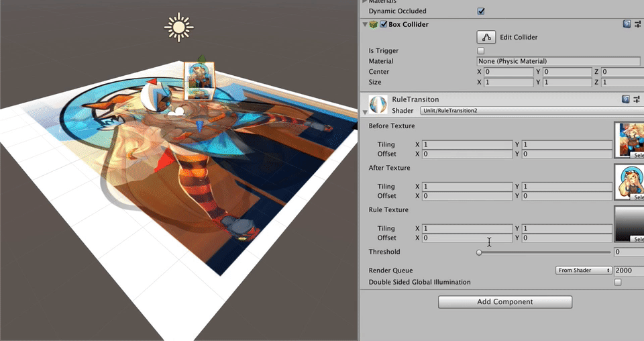Image resolution: width=644 pixels, height=341 pixels.
Task: Click the RuleTransiton material preview sphere
Action: point(378,104)
